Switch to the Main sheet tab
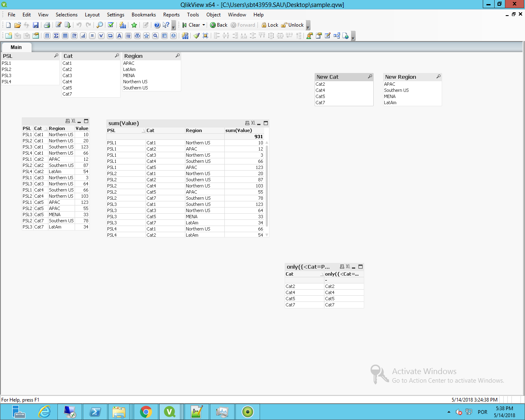Viewport: 525px width, 420px height. click(x=16, y=47)
